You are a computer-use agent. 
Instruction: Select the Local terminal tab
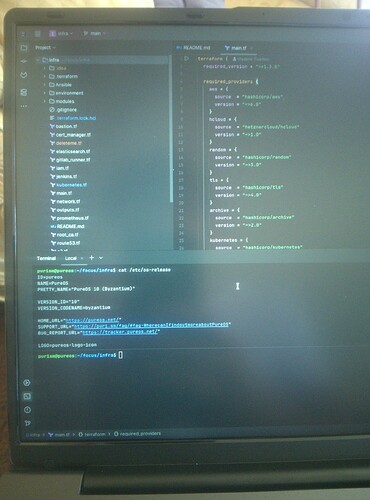[x=71, y=258]
